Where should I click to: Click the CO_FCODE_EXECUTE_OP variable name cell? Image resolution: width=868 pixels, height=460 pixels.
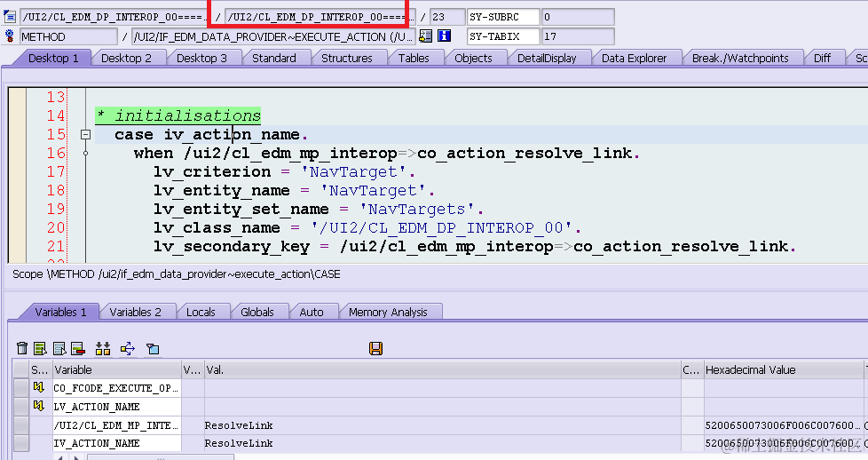pos(117,388)
